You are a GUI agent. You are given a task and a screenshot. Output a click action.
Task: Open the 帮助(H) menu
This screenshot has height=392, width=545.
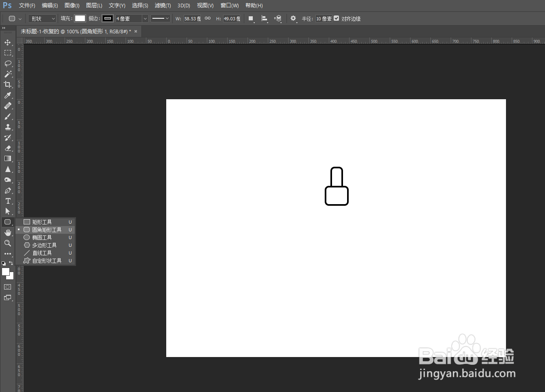coord(254,5)
